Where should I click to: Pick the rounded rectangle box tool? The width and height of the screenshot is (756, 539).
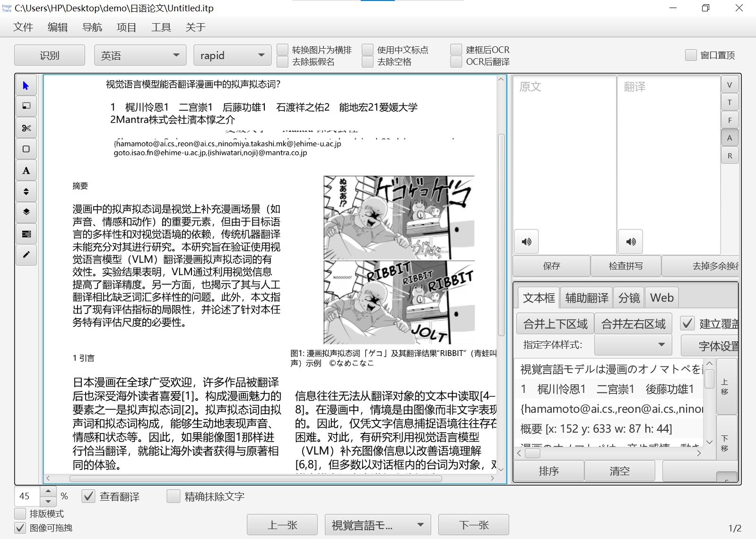(x=26, y=149)
